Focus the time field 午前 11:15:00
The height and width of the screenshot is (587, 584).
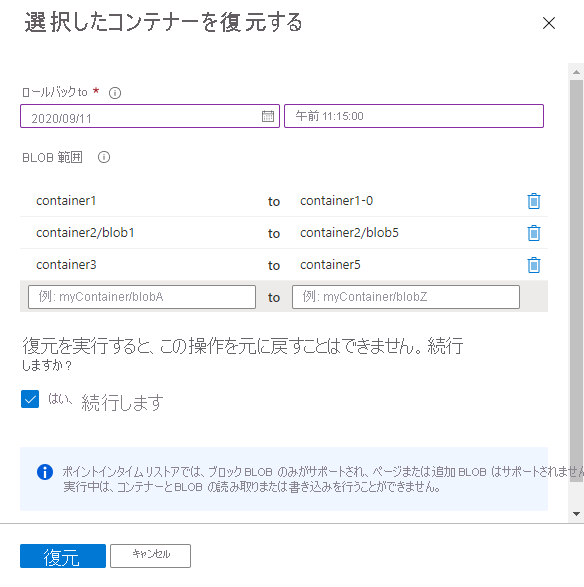[x=414, y=116]
